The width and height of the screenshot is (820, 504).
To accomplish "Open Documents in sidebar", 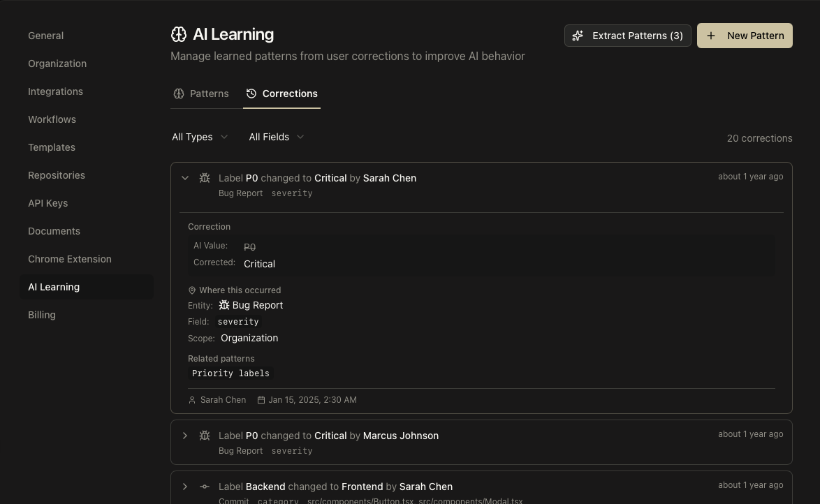I will [x=54, y=231].
